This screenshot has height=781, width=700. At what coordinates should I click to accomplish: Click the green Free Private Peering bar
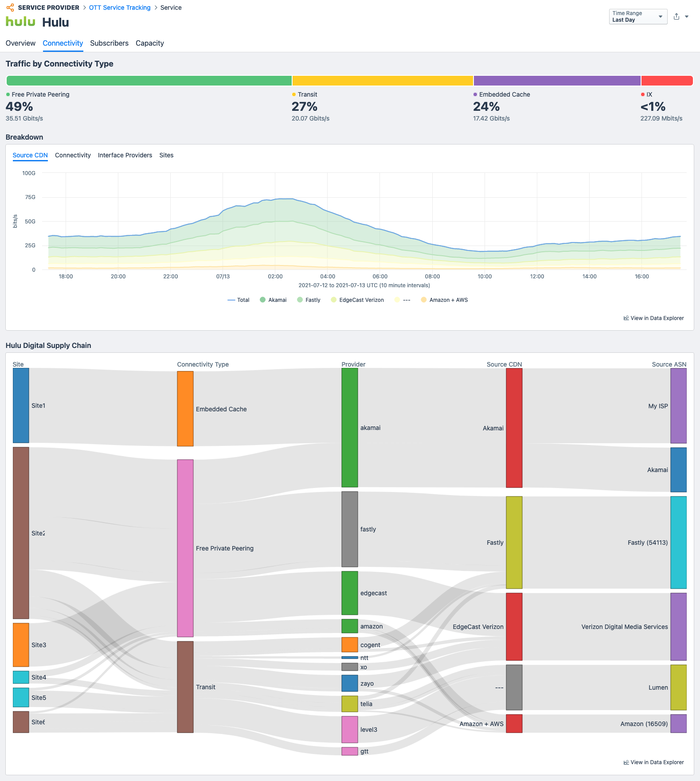pyautogui.click(x=149, y=81)
